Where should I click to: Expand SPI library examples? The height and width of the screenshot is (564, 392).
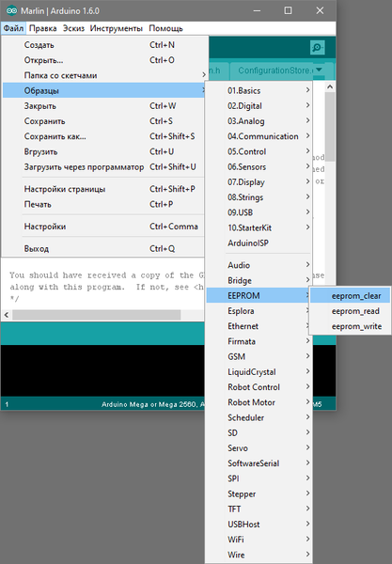pos(259,478)
